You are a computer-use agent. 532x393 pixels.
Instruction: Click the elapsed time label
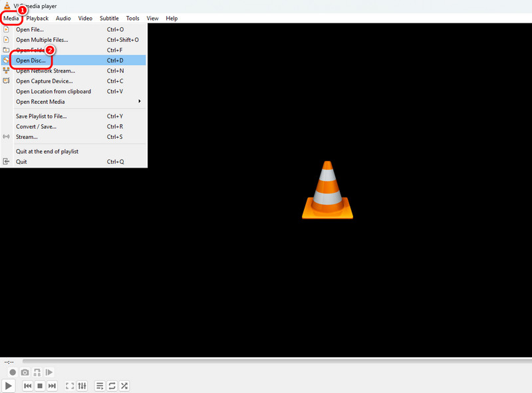[9, 362]
